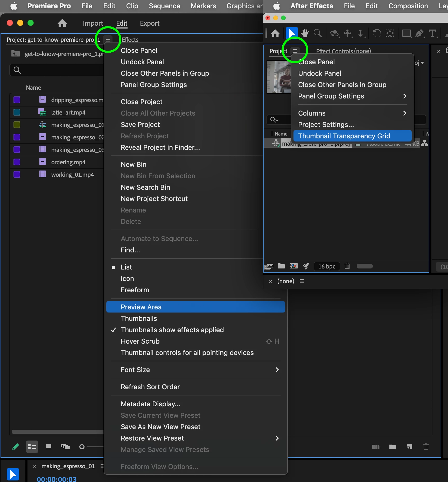The width and height of the screenshot is (448, 482).
Task: Click the 16 bpc color depth button
Action: tap(327, 266)
